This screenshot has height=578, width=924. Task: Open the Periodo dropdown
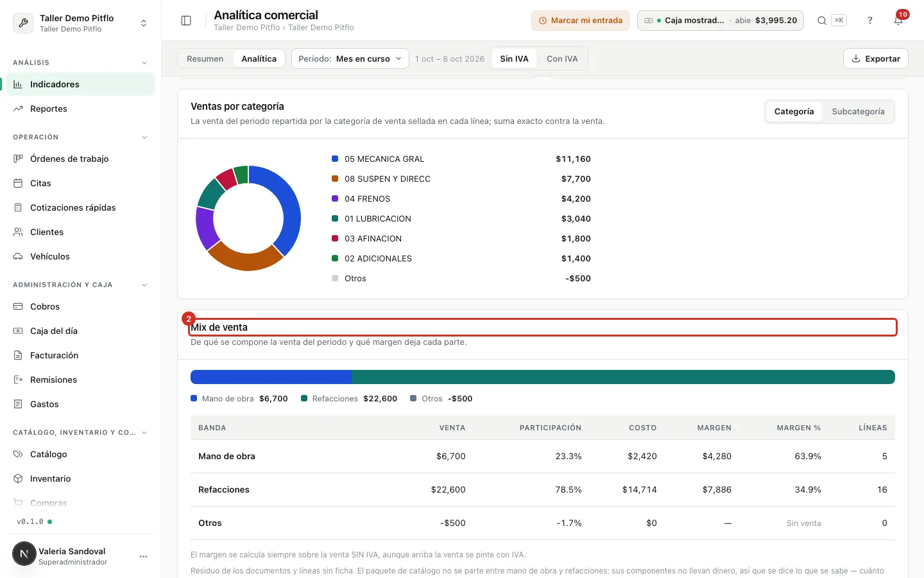tap(350, 58)
